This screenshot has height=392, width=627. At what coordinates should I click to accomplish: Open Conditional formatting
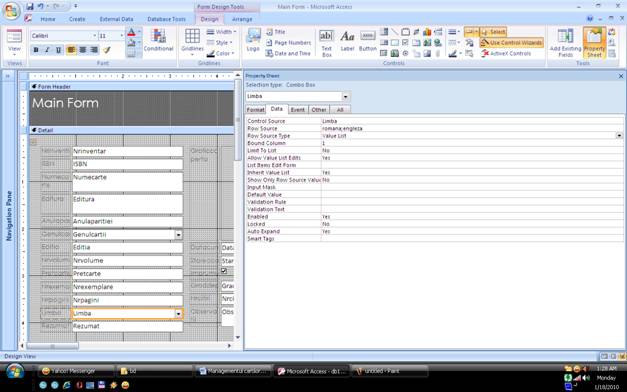pos(158,40)
